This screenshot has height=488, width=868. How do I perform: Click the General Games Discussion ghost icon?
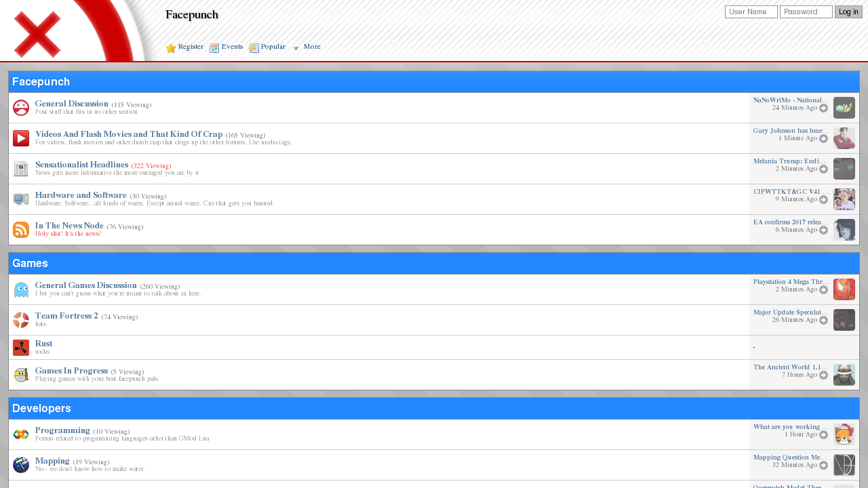pos(21,289)
